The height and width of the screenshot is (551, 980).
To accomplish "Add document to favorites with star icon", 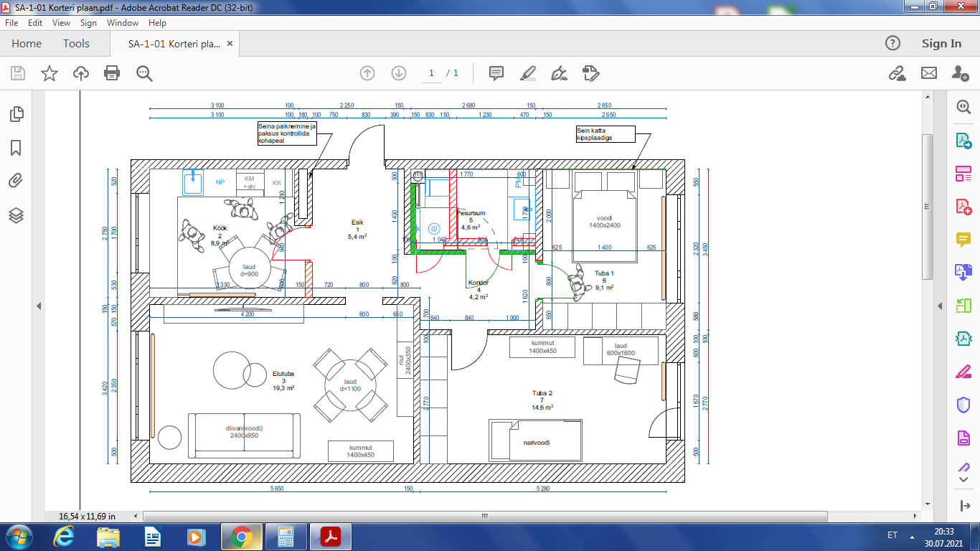I will (x=49, y=73).
